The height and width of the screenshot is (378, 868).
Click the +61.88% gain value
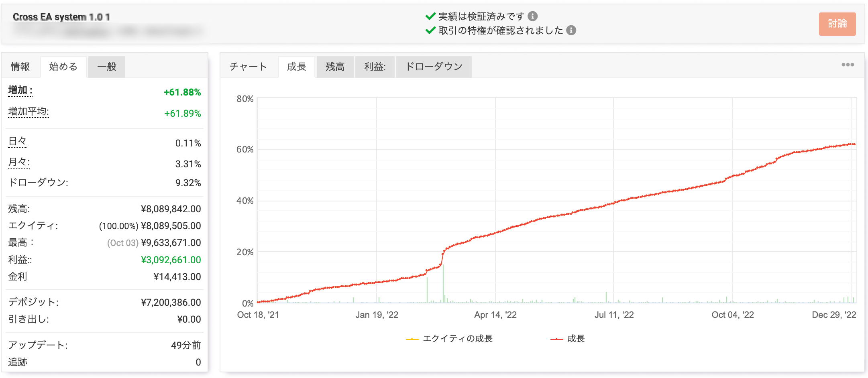[x=182, y=92]
